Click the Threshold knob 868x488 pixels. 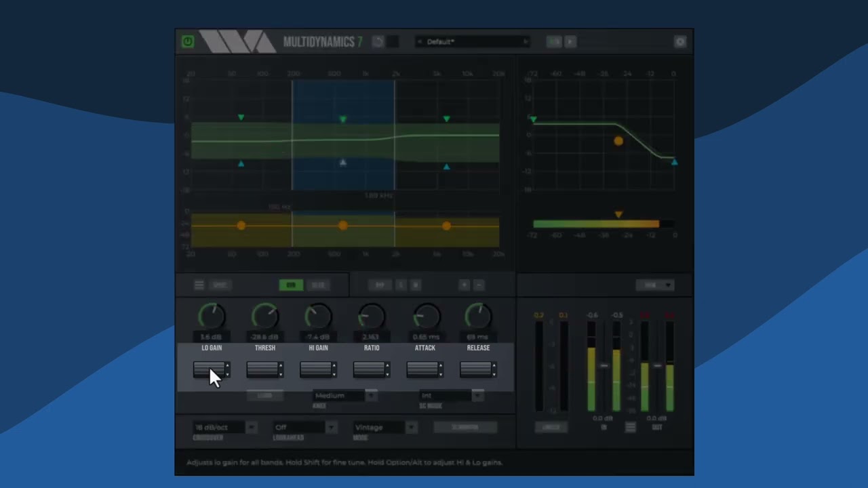click(x=265, y=317)
